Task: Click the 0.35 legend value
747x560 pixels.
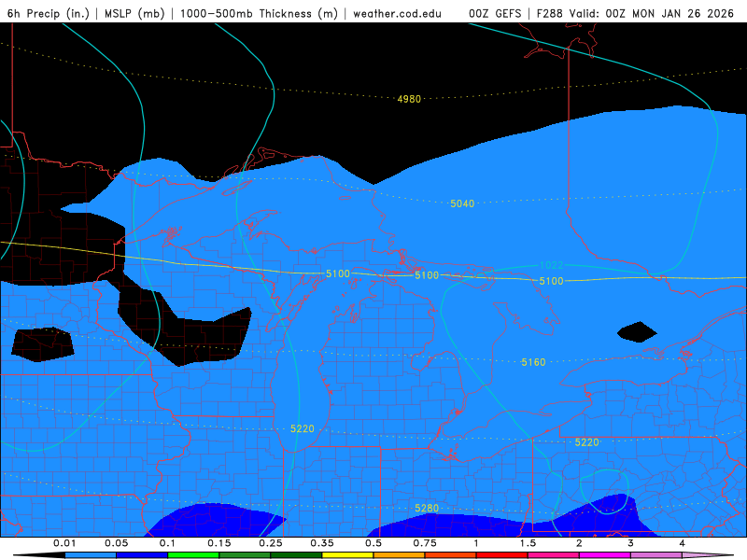Action: coord(322,543)
